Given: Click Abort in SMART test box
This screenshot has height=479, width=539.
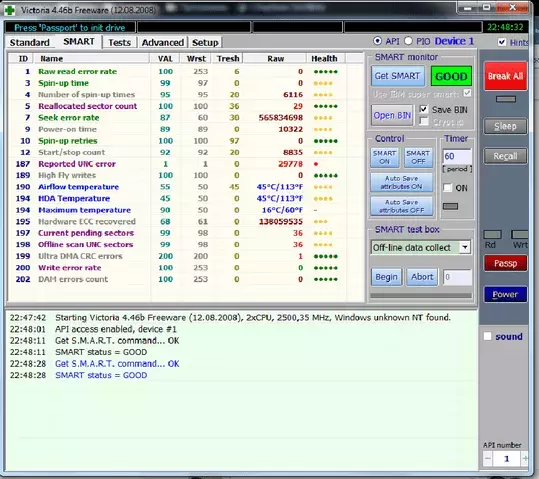Looking at the screenshot, I should pyautogui.click(x=422, y=277).
